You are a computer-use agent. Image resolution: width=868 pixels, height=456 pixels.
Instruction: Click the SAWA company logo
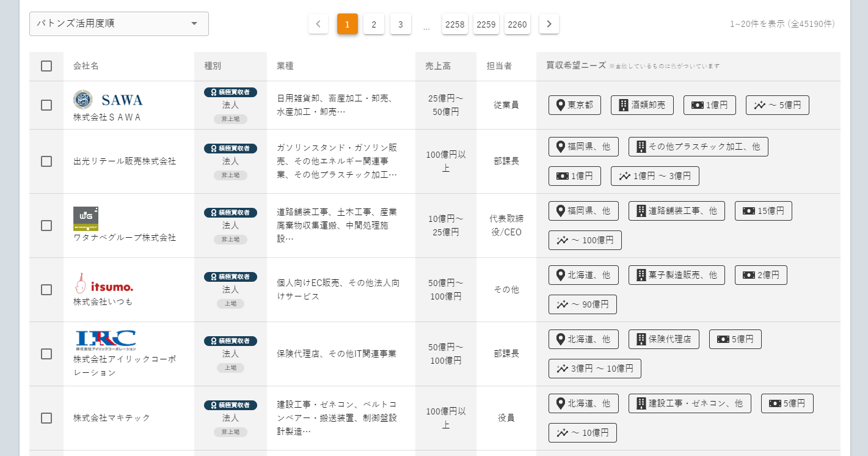coord(108,100)
